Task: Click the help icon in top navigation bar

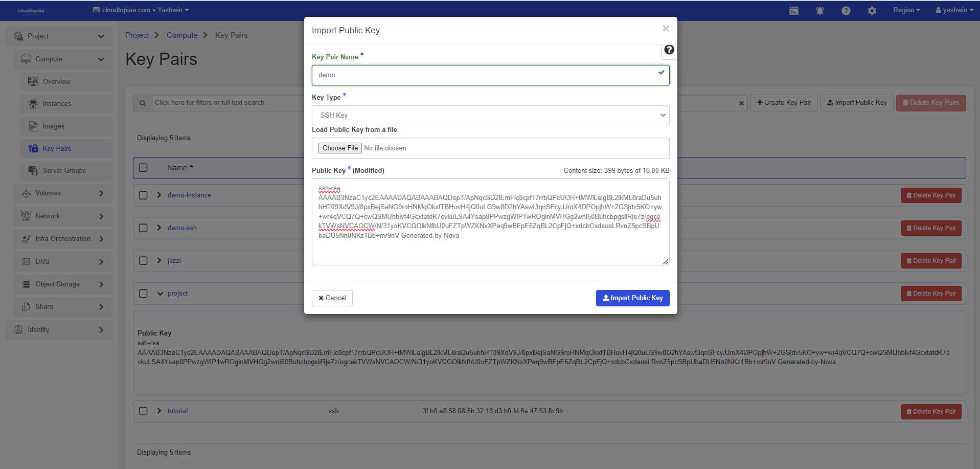Action: click(846, 11)
